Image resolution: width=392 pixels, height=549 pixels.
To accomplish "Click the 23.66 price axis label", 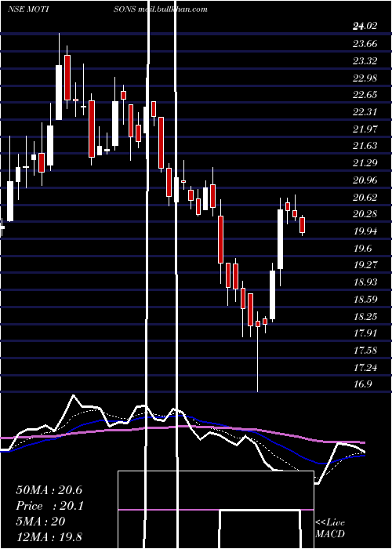I will (365, 44).
